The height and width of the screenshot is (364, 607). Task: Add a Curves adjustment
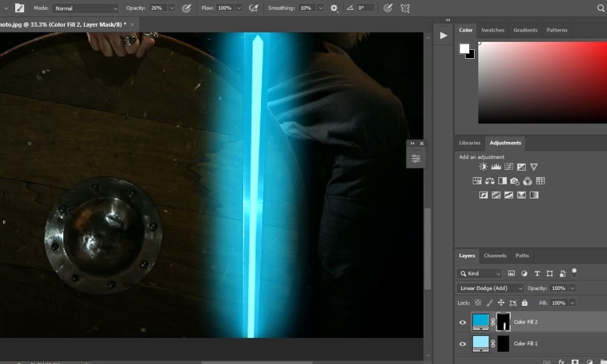point(509,167)
